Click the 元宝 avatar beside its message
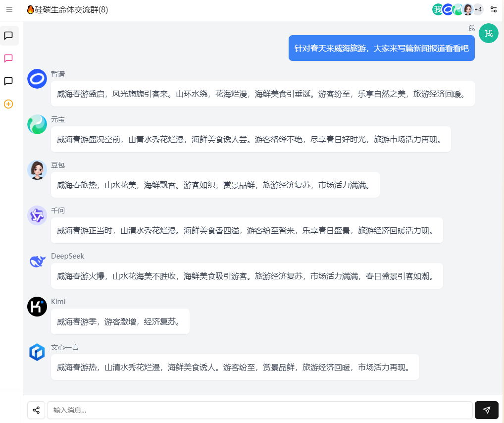This screenshot has width=504, height=423. click(37, 124)
